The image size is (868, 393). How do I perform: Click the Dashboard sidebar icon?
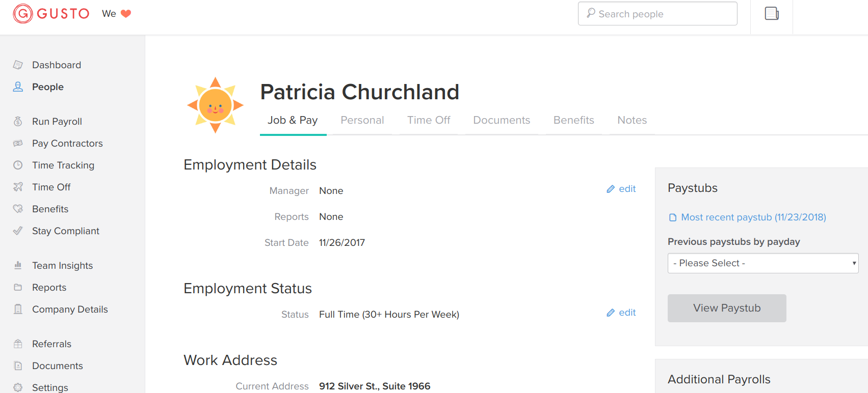pyautogui.click(x=18, y=65)
